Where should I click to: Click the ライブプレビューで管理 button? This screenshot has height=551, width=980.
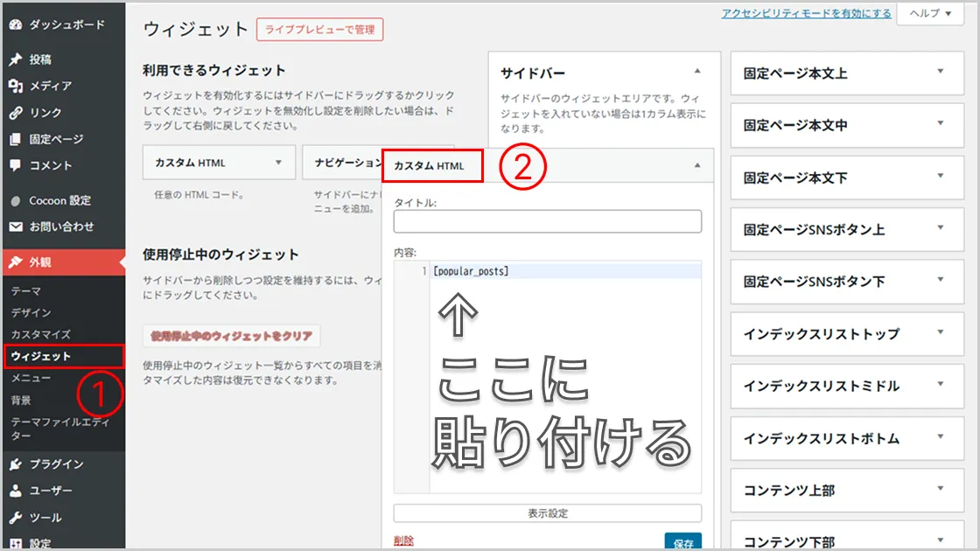pos(319,30)
